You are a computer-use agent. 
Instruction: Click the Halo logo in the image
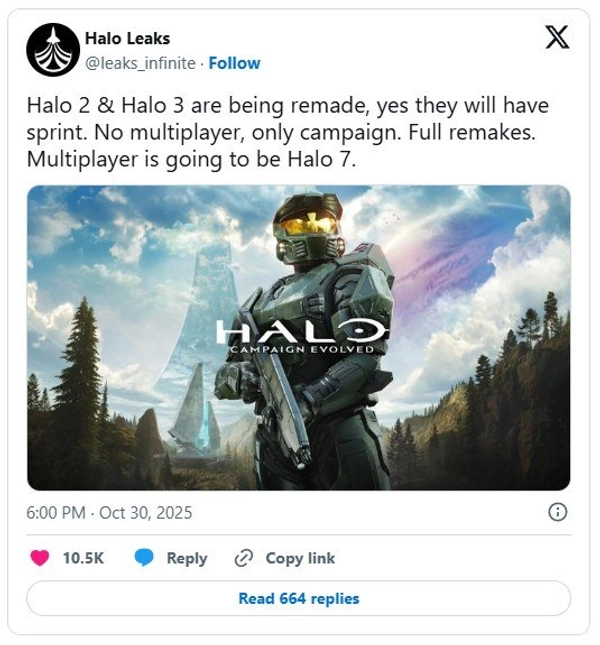302,331
